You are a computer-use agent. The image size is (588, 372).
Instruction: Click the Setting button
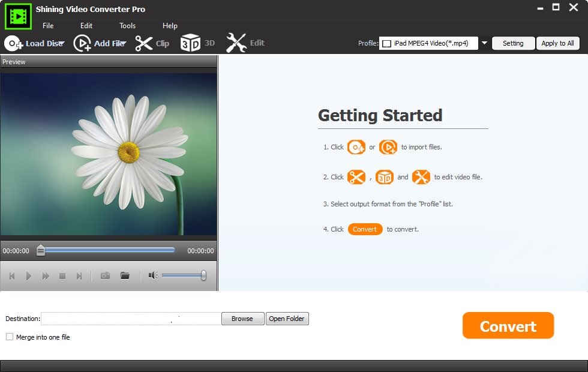coord(513,43)
